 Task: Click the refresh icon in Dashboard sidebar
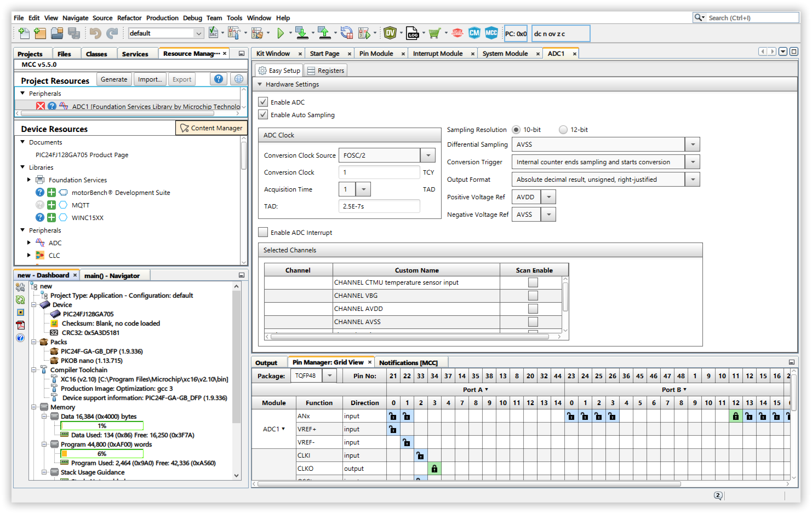(x=20, y=299)
